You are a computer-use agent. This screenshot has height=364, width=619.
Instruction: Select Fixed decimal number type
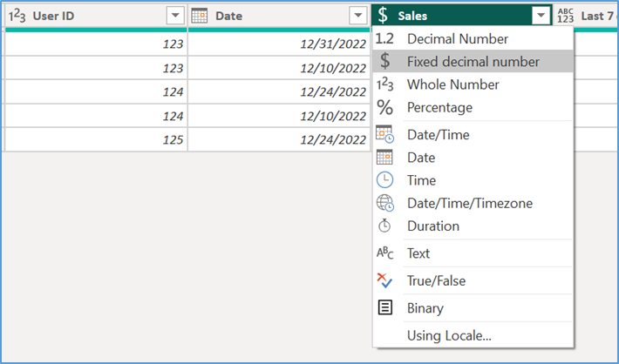(x=473, y=61)
